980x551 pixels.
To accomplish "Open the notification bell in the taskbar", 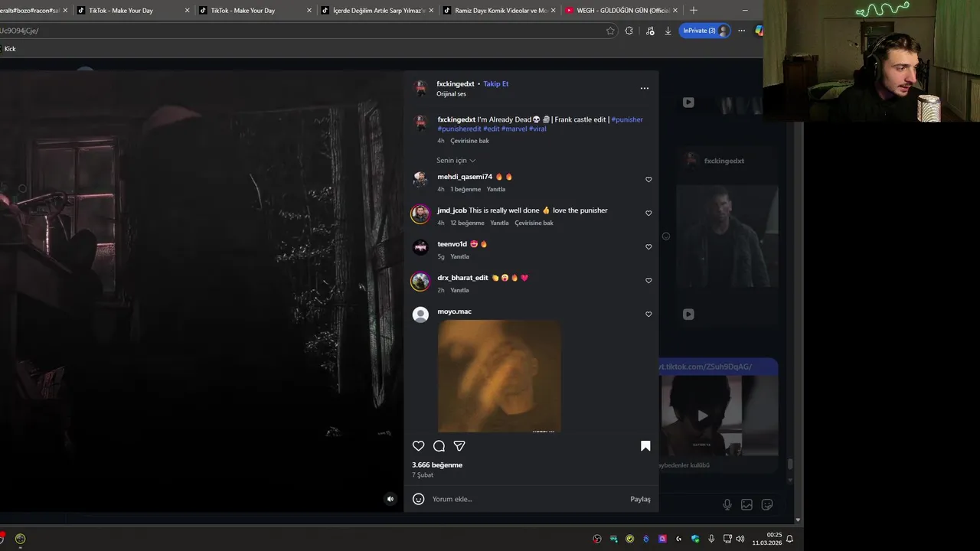I will tap(789, 539).
